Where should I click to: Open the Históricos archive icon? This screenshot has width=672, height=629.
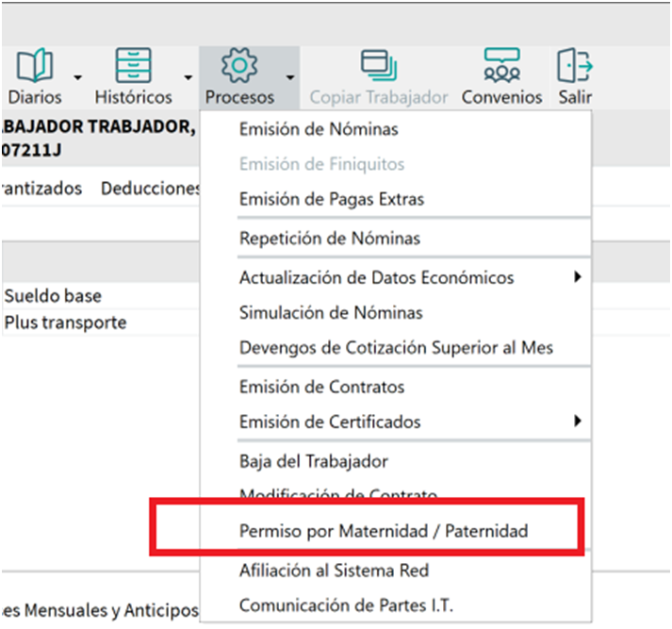[133, 67]
